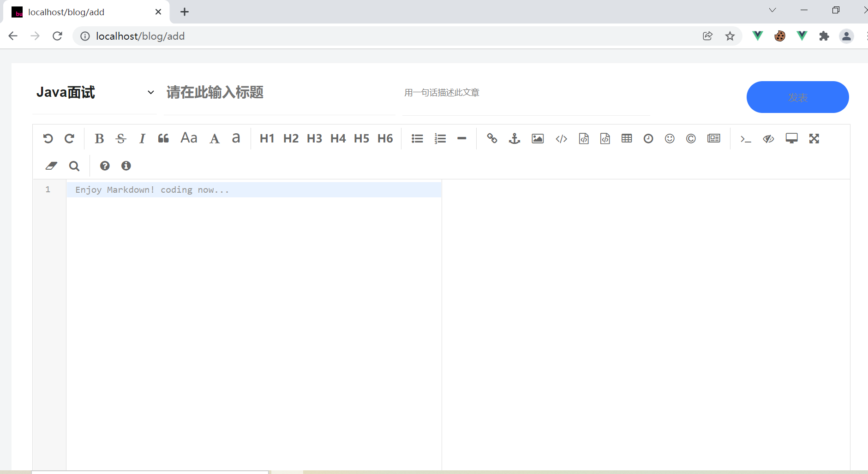Redo the last edit
This screenshot has width=868, height=474.
coord(69,138)
